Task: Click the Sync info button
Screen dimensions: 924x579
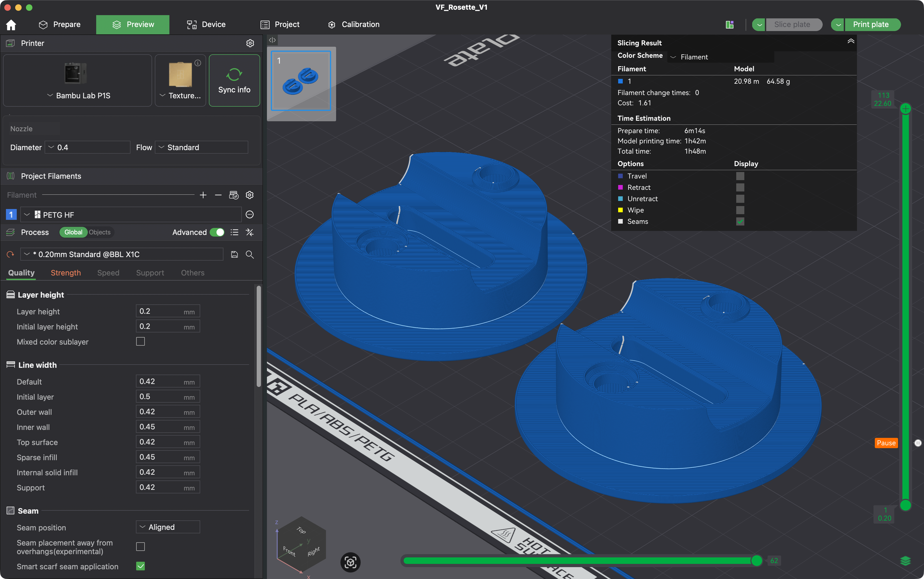Action: (x=234, y=80)
